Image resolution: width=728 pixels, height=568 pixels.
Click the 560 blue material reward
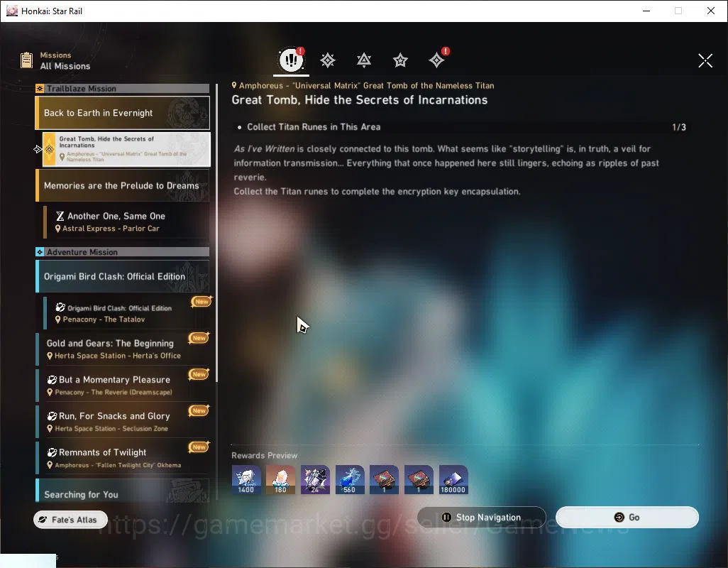click(x=350, y=479)
